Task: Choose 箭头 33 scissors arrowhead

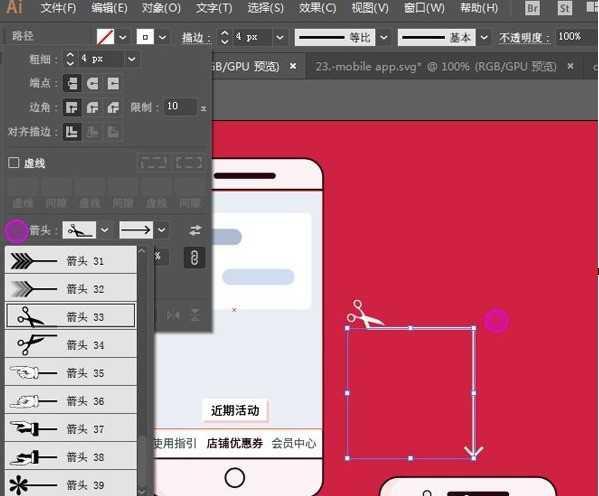Action: (71, 316)
